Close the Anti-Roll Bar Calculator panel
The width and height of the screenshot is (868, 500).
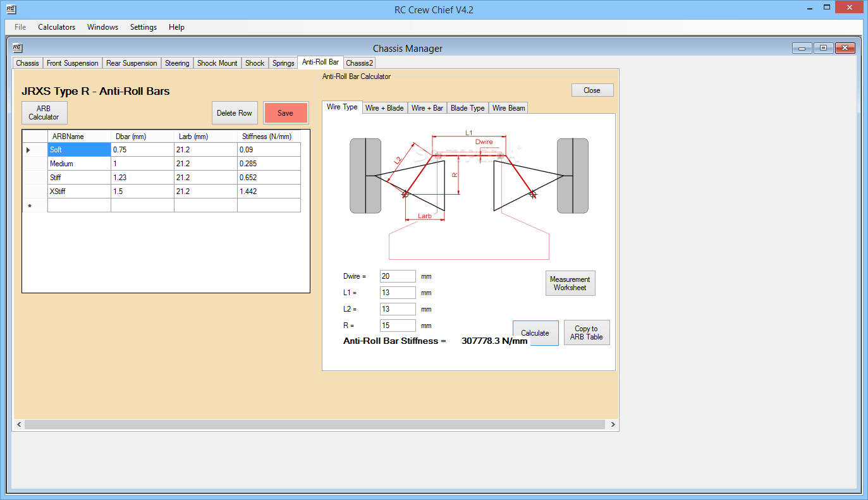pos(592,90)
